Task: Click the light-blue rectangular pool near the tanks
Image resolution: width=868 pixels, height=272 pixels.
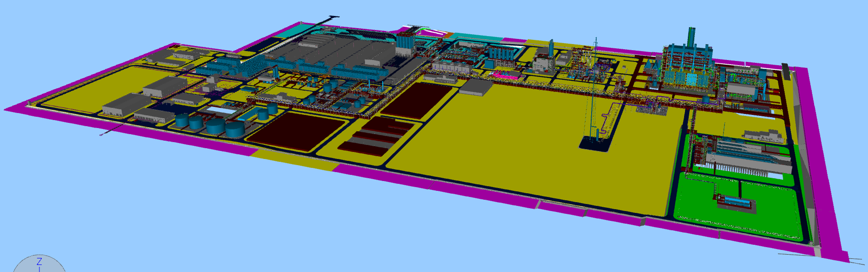Action: coord(221,110)
